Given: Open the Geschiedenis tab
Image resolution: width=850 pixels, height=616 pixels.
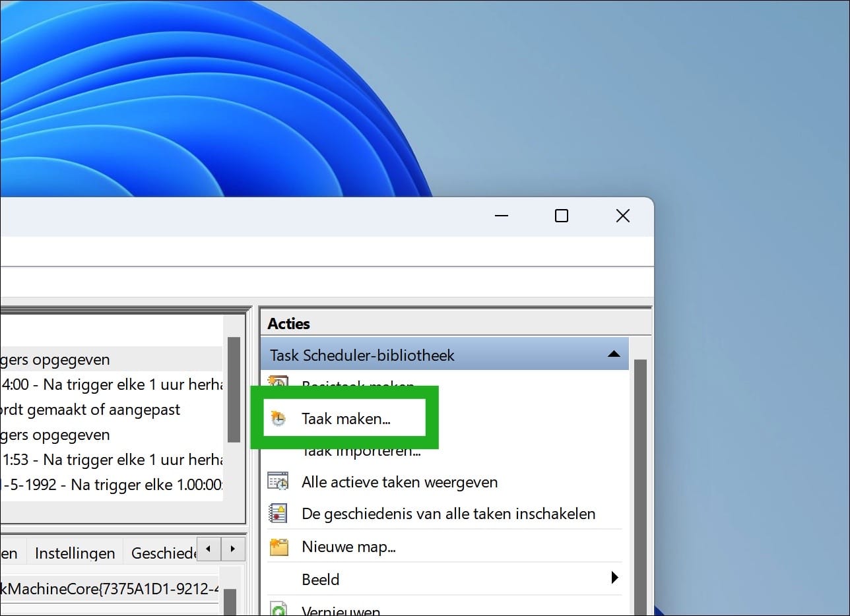Looking at the screenshot, I should coord(163,553).
